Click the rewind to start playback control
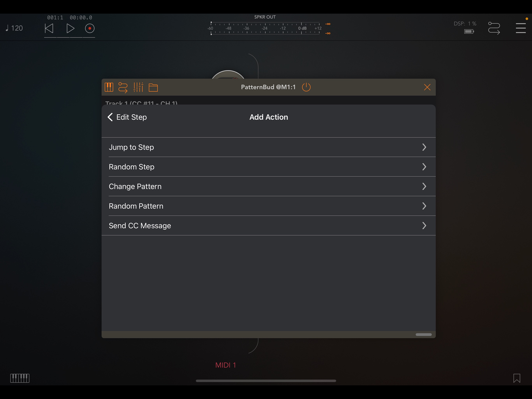This screenshot has width=532, height=399. pos(49,28)
